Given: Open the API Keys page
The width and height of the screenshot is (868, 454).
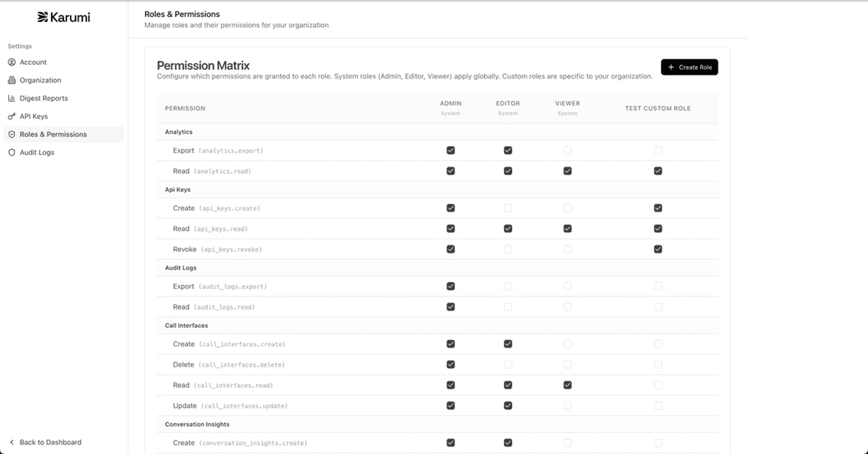Looking at the screenshot, I should coord(63,116).
